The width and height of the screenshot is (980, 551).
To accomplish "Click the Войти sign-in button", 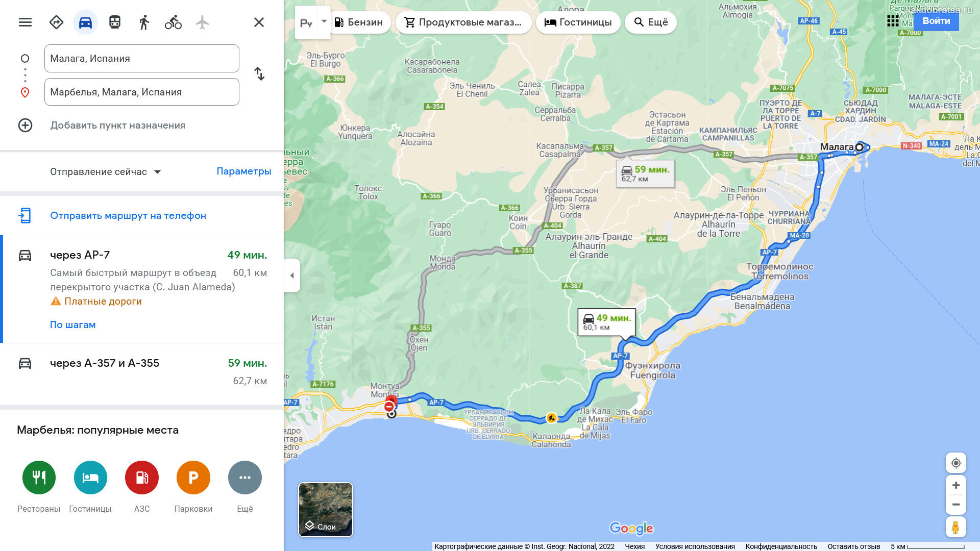I will coord(936,21).
